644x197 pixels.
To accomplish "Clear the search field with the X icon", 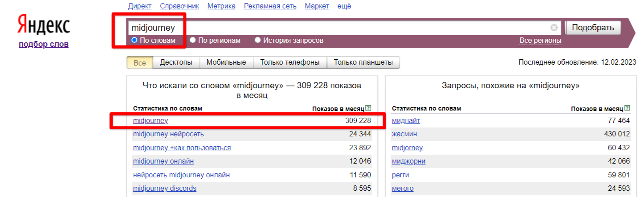I will 554,28.
